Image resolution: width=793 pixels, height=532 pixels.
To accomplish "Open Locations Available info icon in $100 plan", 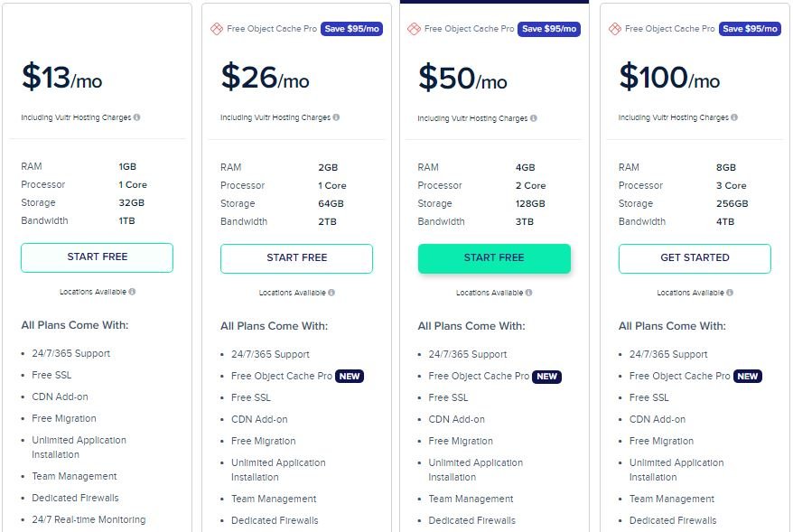I will 729,293.
